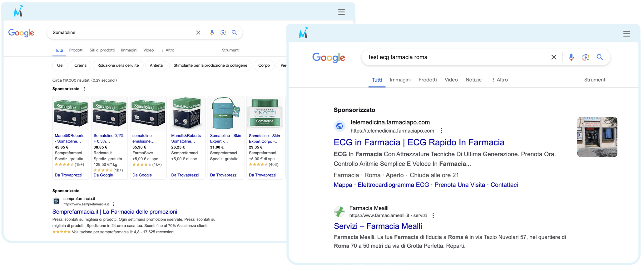Open options dots next to first Sponsorizzato label

84,89
